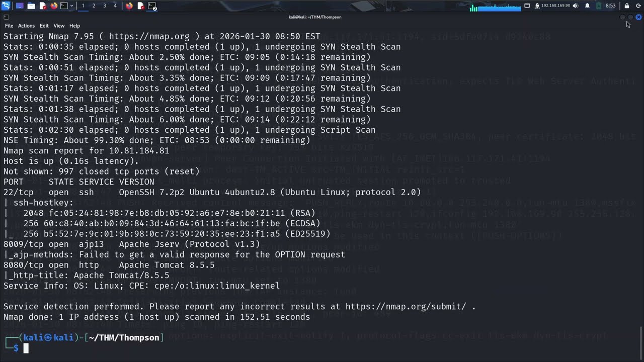644x362 pixels.
Task: Expand the terminal launcher dropdown arrow
Action: click(x=72, y=6)
